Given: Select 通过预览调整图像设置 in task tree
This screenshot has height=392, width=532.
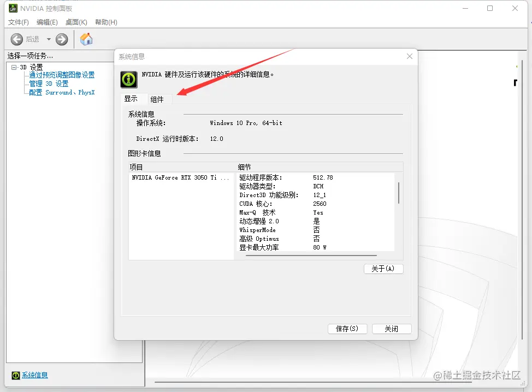Looking at the screenshot, I should click(x=62, y=75).
